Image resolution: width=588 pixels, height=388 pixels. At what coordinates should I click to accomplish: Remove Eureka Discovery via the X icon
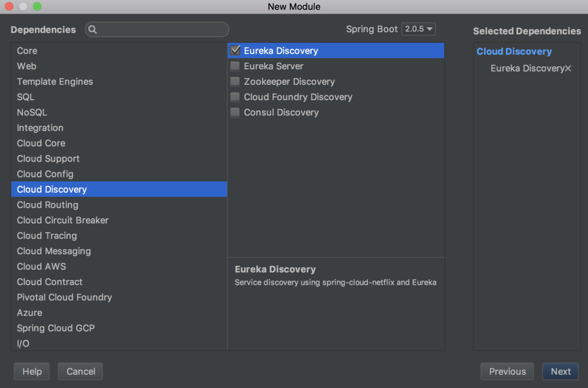tap(568, 68)
